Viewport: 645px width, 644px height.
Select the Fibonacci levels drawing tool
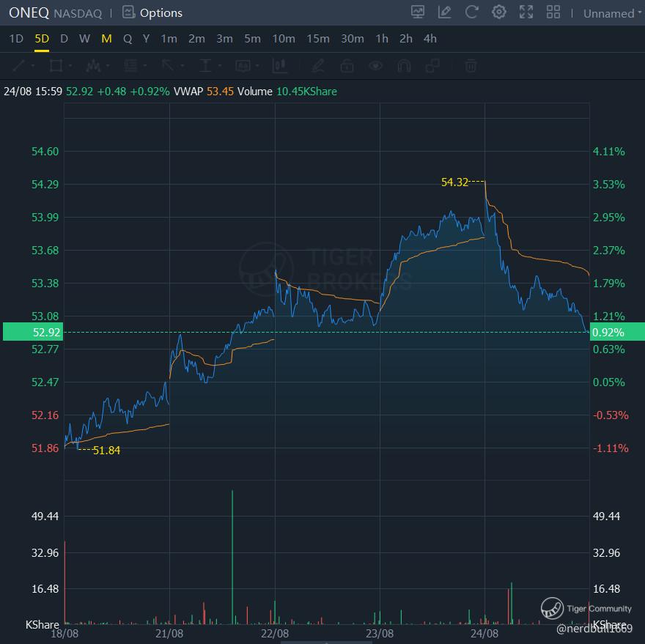(130, 66)
